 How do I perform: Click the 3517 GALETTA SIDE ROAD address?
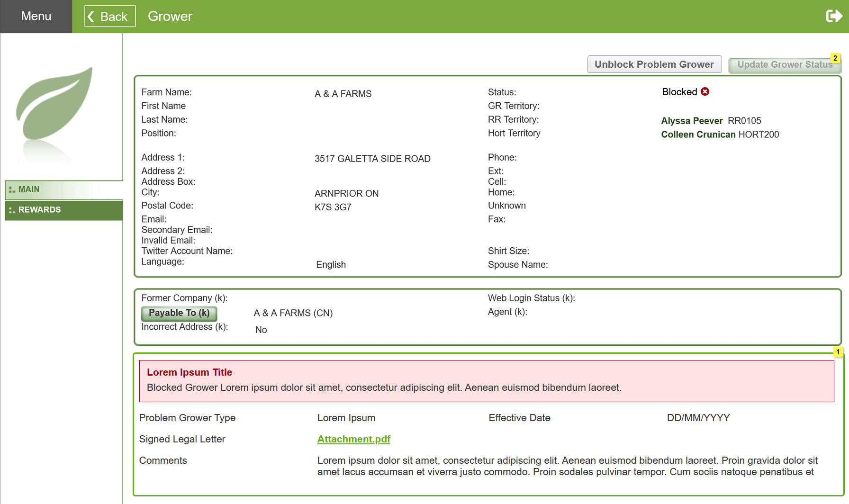coord(372,159)
